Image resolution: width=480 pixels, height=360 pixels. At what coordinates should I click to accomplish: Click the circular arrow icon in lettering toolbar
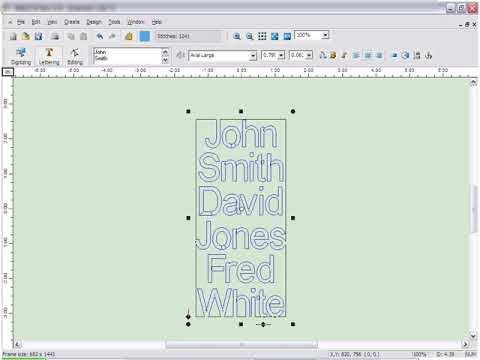[405, 55]
